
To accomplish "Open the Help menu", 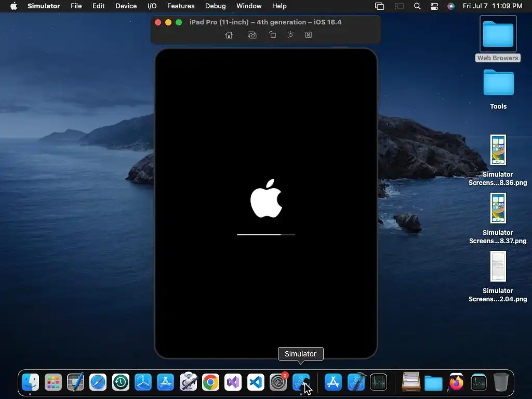I will 279,6.
